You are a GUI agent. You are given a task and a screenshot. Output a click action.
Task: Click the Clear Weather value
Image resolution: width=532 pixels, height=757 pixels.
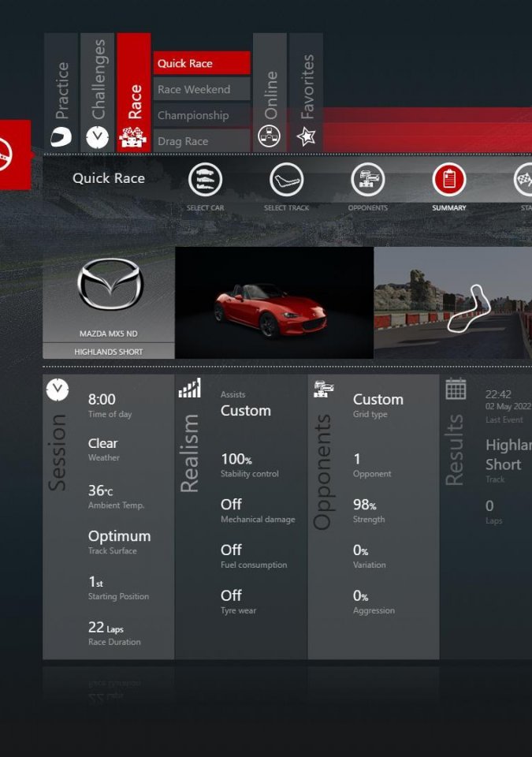click(x=102, y=443)
